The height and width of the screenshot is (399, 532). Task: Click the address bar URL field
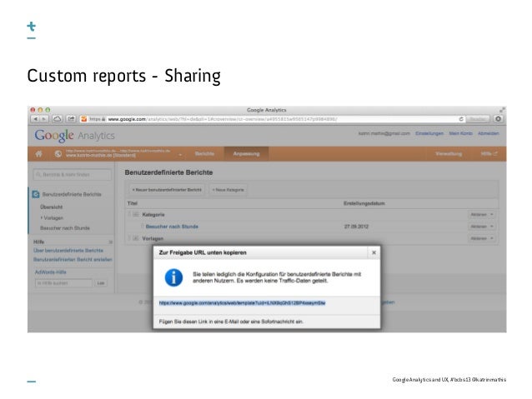pos(272,119)
